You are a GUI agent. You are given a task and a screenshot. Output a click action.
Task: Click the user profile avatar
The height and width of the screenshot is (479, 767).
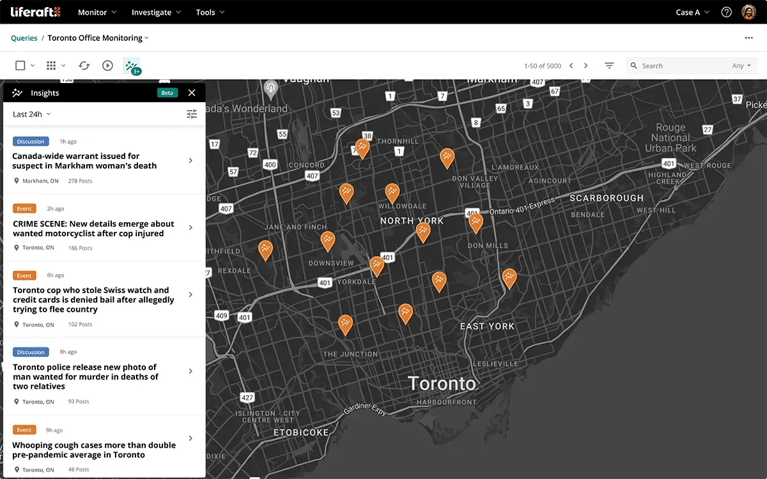tap(748, 12)
